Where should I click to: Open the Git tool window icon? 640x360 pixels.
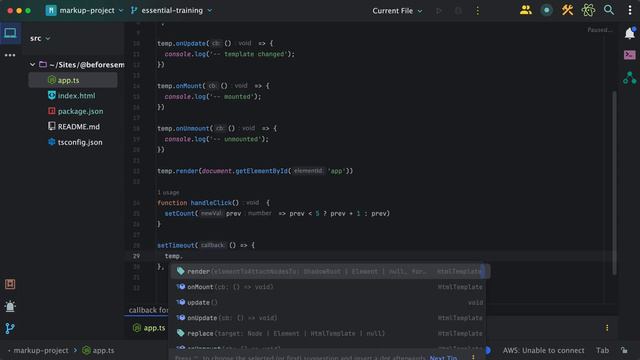(10, 328)
